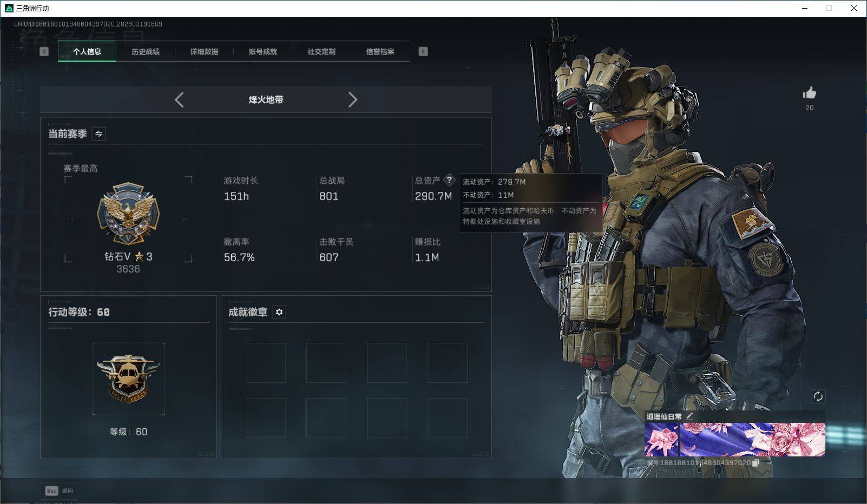Copy the player ID number icon

[756, 463]
